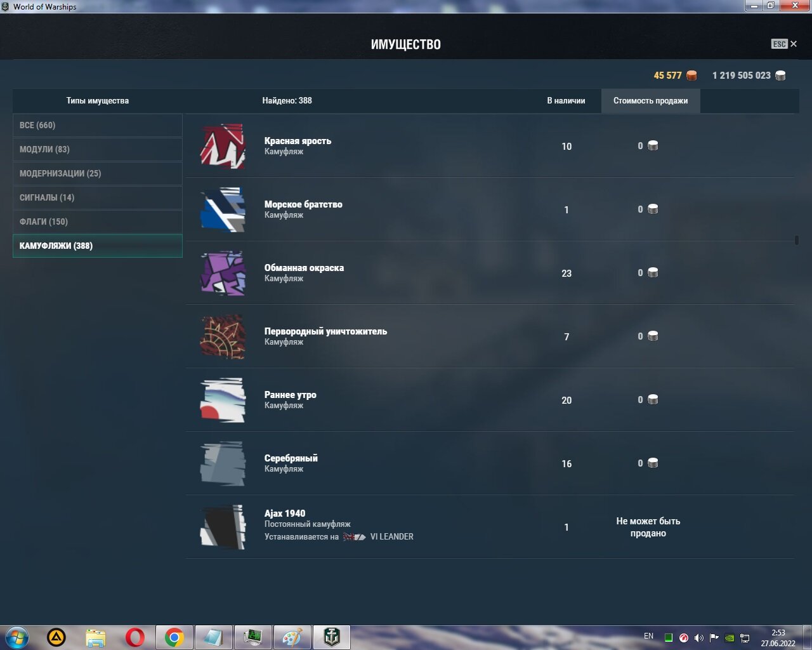This screenshot has height=650, width=812.
Task: Click the Первородный уничтожитель item name
Action: (325, 331)
